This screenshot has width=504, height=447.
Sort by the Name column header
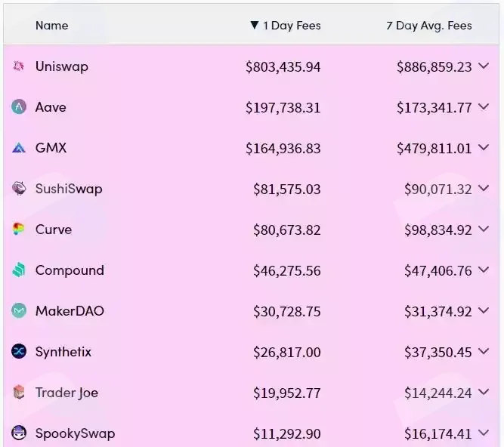(51, 26)
